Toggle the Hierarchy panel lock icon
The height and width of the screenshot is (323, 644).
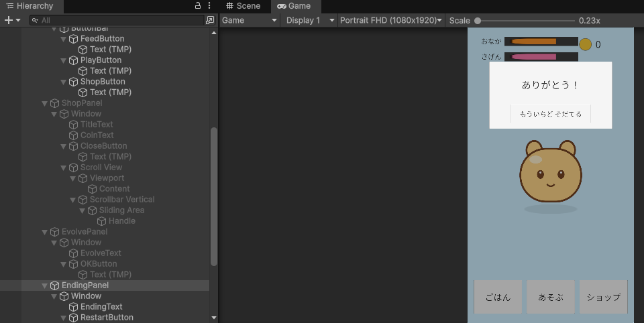(x=197, y=6)
